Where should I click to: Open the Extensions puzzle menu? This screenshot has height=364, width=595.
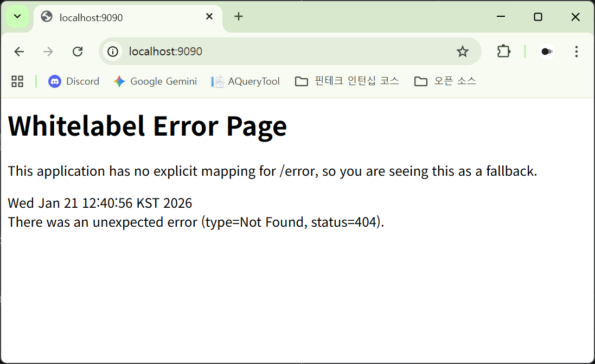pos(503,52)
